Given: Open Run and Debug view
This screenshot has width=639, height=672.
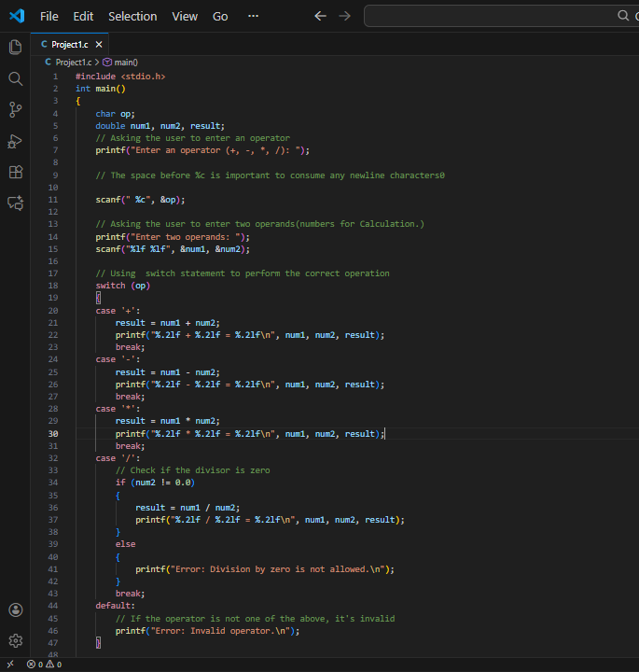Looking at the screenshot, I should point(16,141).
